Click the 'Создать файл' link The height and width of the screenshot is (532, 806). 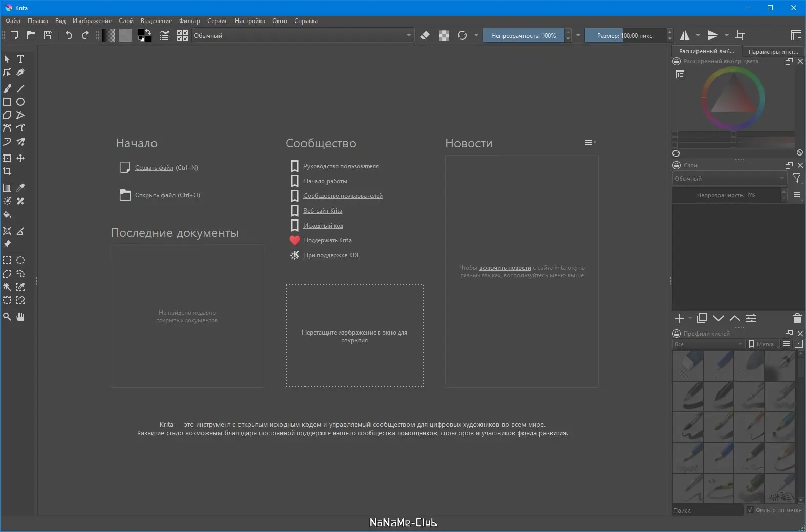pos(154,168)
